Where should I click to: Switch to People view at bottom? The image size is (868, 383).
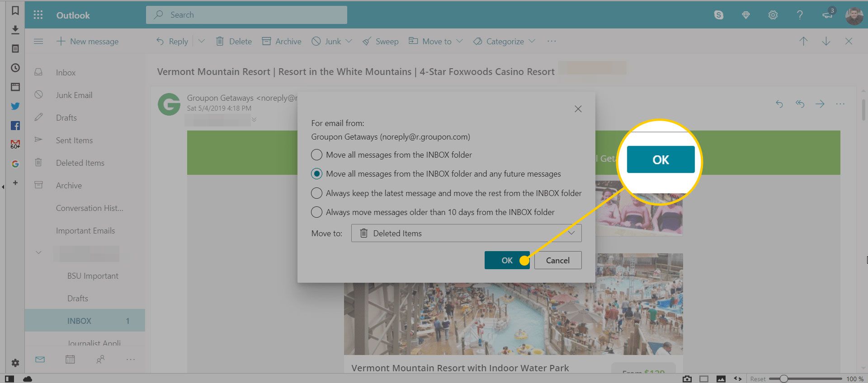(100, 360)
